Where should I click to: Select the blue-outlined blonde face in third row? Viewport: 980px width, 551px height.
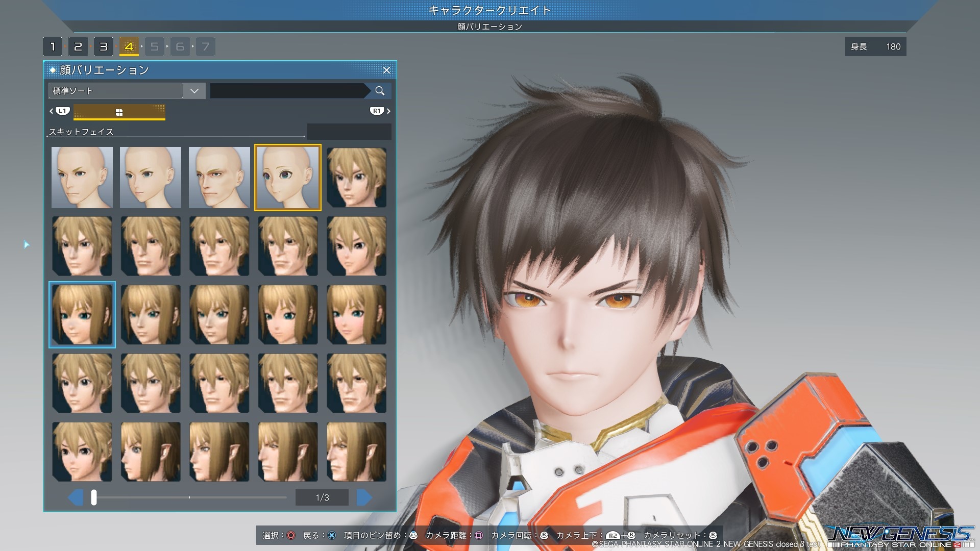(x=82, y=315)
